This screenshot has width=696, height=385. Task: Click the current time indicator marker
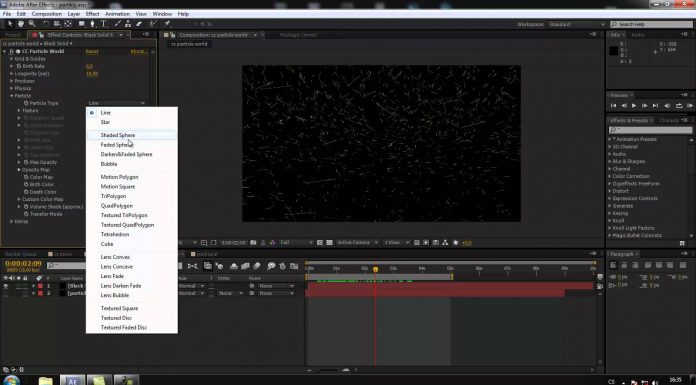click(x=376, y=269)
